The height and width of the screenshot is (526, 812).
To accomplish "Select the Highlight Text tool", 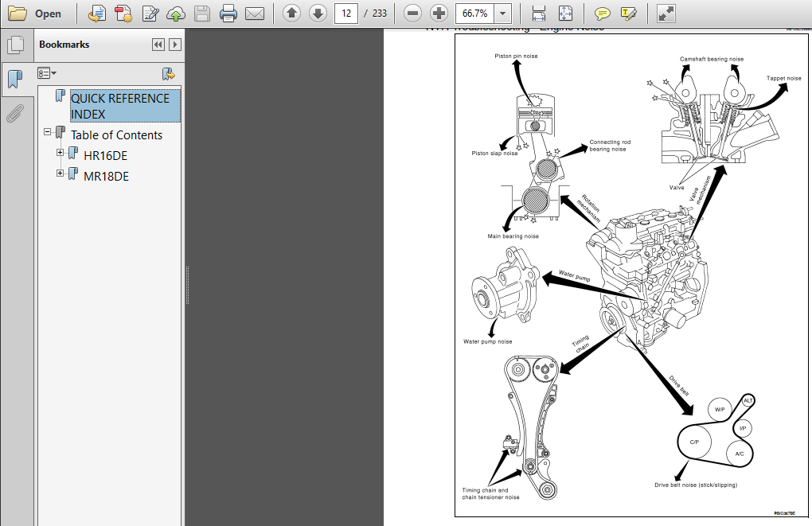I will click(x=628, y=14).
